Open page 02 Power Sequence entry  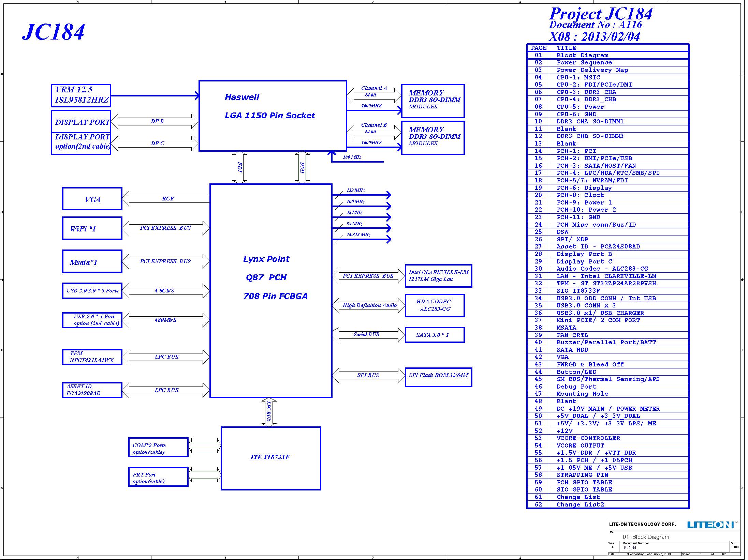(608, 62)
